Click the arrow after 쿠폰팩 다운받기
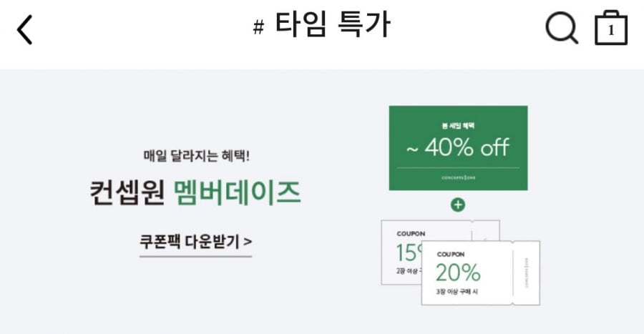This screenshot has width=644, height=334. (248, 242)
